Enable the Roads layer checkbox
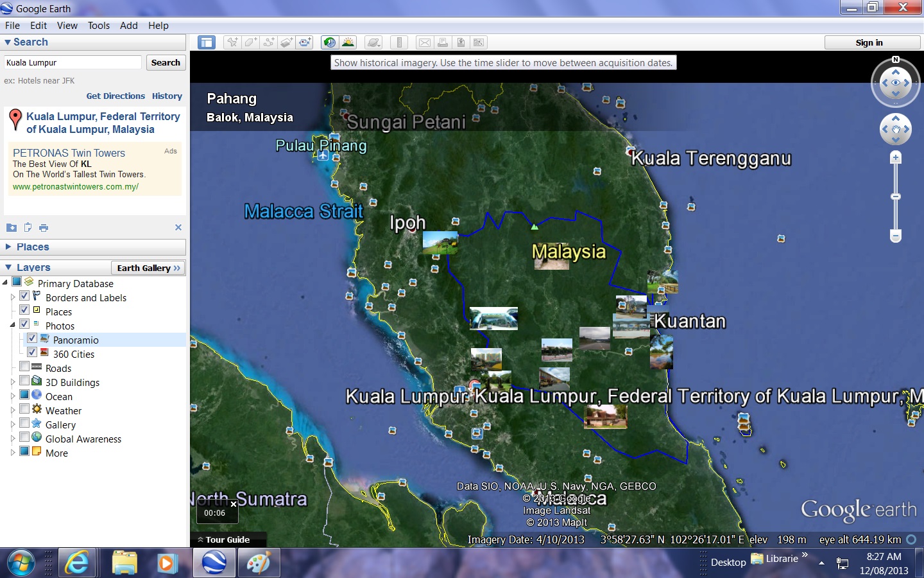924x578 pixels. [x=24, y=367]
